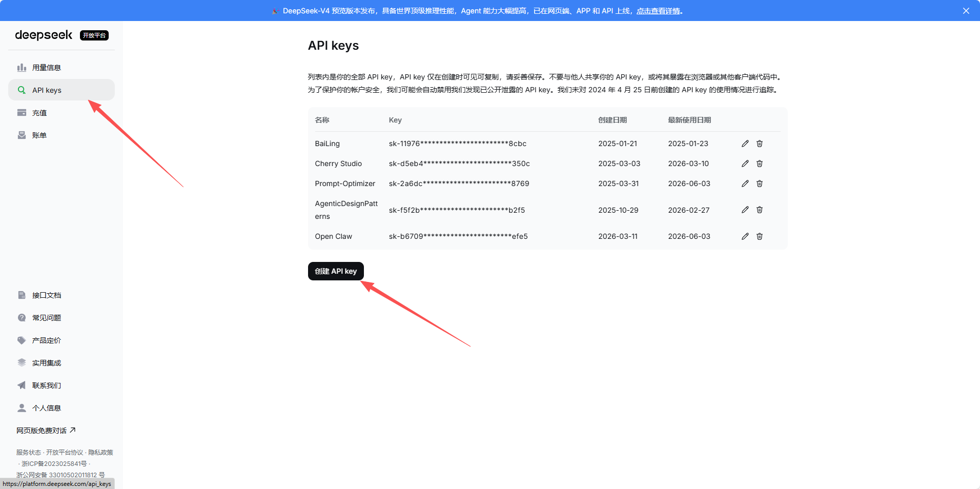Click the 创建日期 column header
This screenshot has width=980, height=489.
tap(612, 120)
